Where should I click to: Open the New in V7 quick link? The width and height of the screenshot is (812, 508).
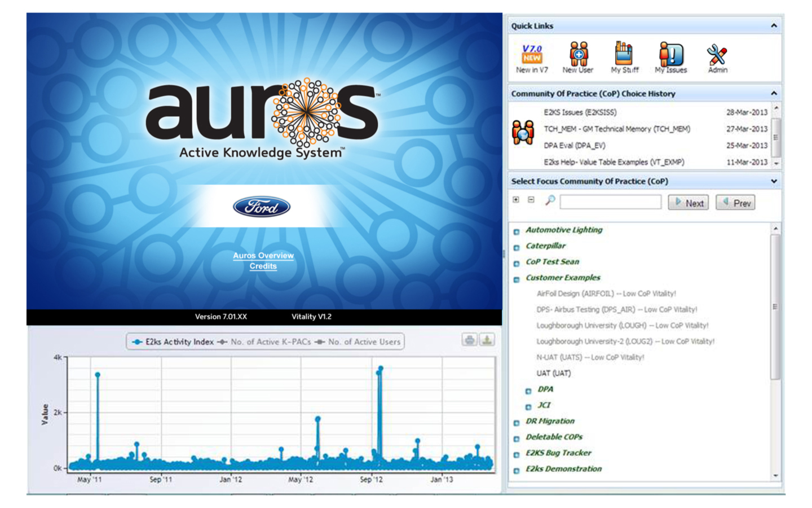532,59
